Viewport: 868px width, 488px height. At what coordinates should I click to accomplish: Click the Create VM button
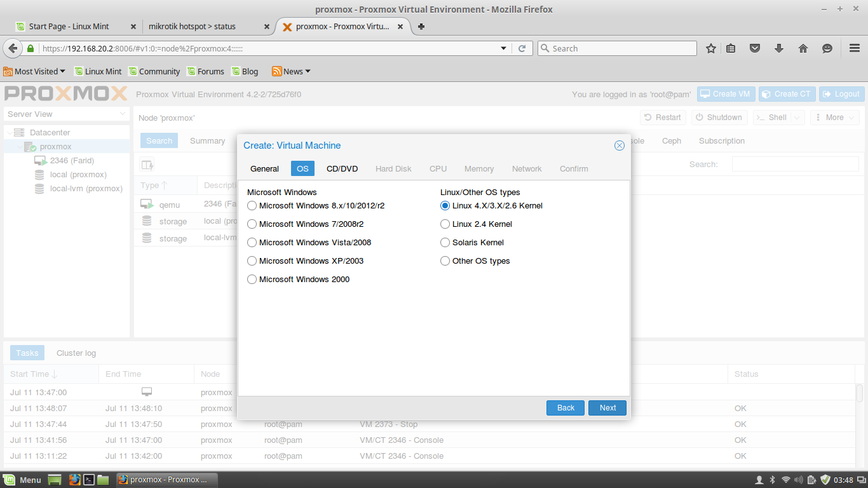point(725,94)
